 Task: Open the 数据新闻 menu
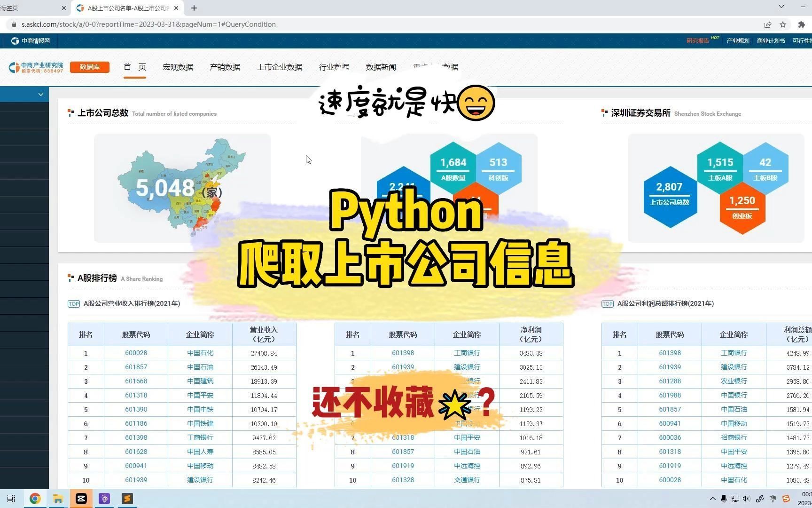(x=381, y=67)
